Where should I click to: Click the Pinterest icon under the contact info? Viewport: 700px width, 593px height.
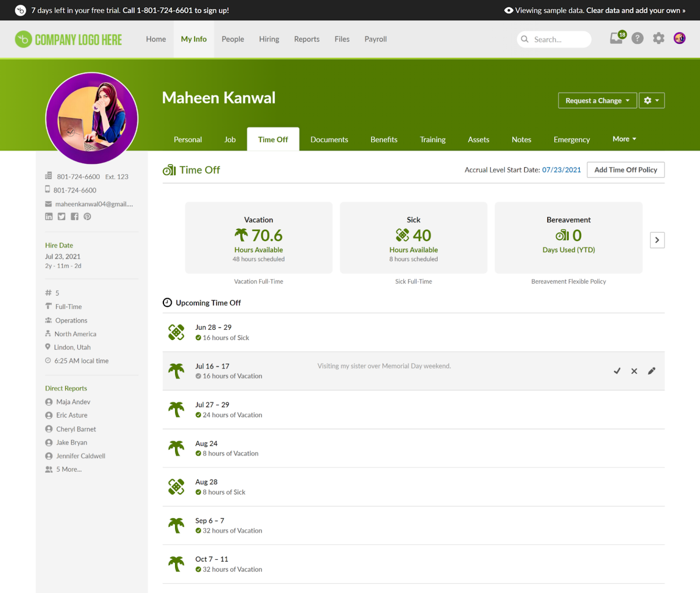click(87, 217)
